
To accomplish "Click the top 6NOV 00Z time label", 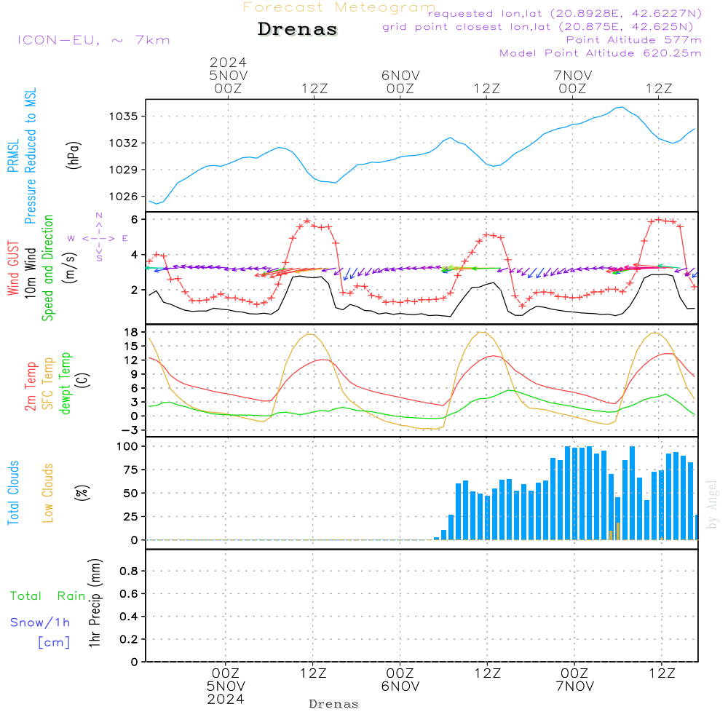I will point(400,82).
